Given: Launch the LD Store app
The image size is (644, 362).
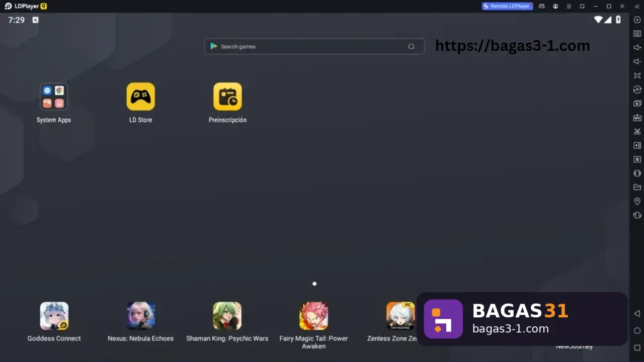Looking at the screenshot, I should coord(141,97).
